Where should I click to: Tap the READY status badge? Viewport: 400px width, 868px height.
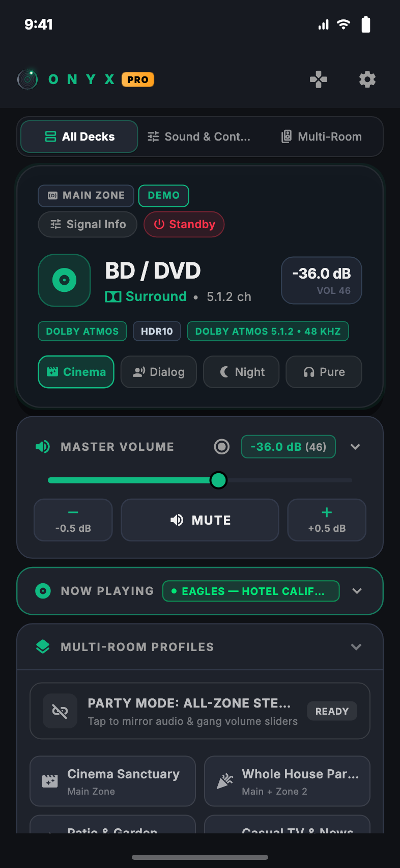point(332,711)
